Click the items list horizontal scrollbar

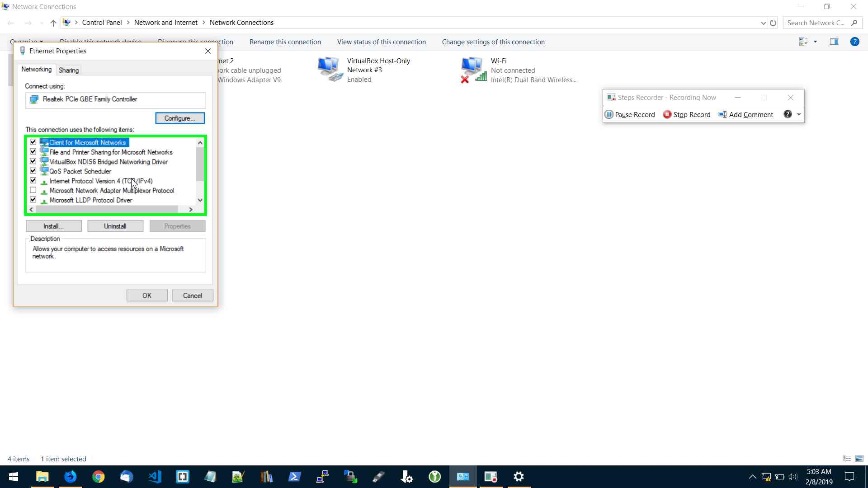tap(107, 209)
